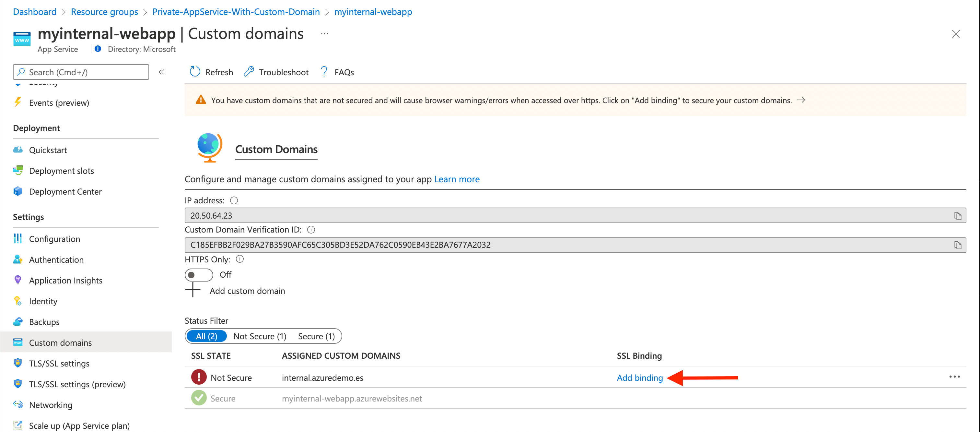Click the Troubleshoot button label
The width and height of the screenshot is (980, 432).
pos(284,72)
